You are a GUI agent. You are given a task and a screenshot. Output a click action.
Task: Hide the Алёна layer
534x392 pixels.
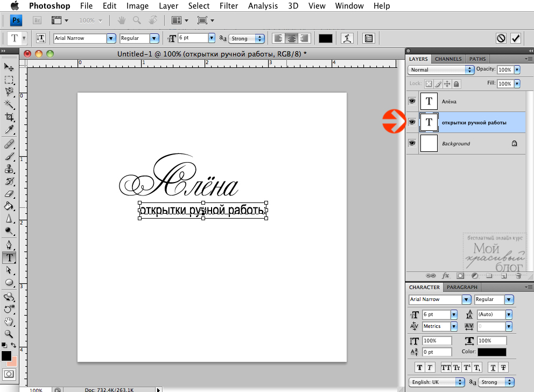[412, 101]
